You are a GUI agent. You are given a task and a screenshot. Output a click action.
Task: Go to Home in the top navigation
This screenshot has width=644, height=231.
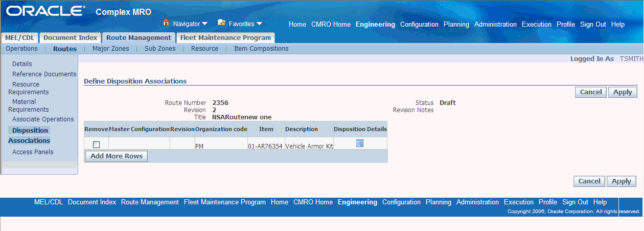click(297, 25)
